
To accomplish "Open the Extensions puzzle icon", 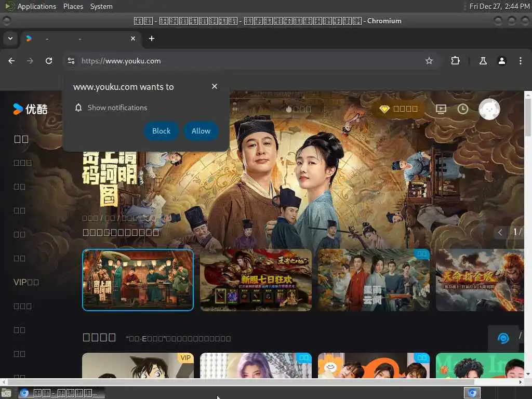I will pos(455,61).
